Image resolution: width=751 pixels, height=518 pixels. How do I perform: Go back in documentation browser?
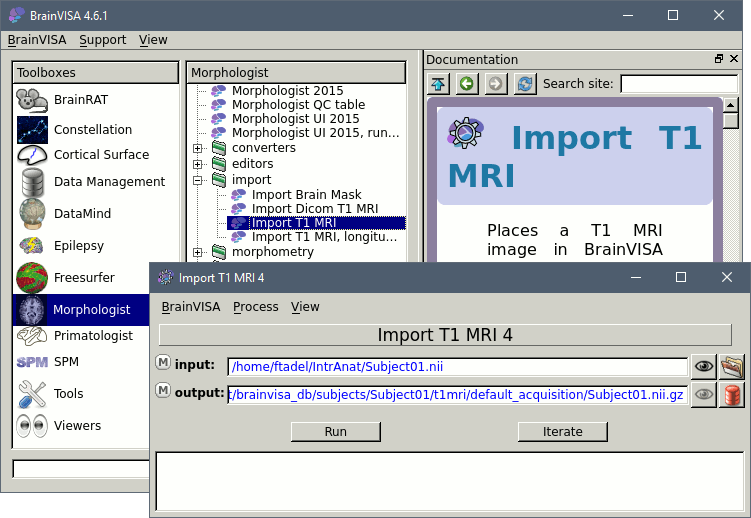point(466,84)
